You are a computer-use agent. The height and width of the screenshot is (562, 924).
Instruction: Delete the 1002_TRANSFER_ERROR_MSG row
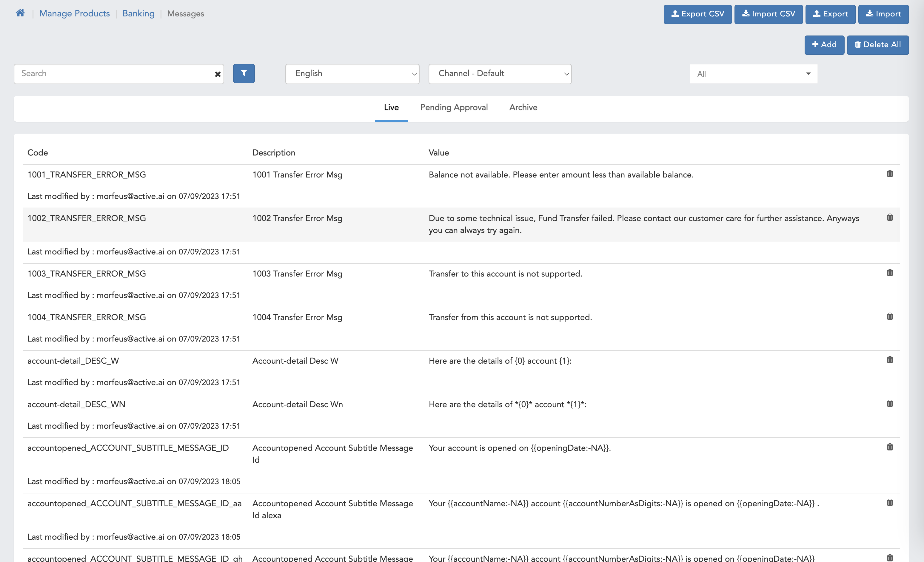pyautogui.click(x=890, y=217)
